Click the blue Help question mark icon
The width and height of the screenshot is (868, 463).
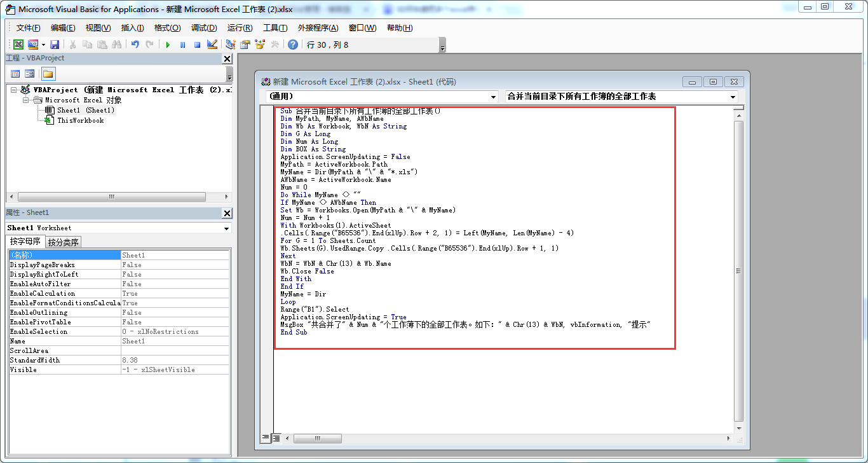[292, 45]
